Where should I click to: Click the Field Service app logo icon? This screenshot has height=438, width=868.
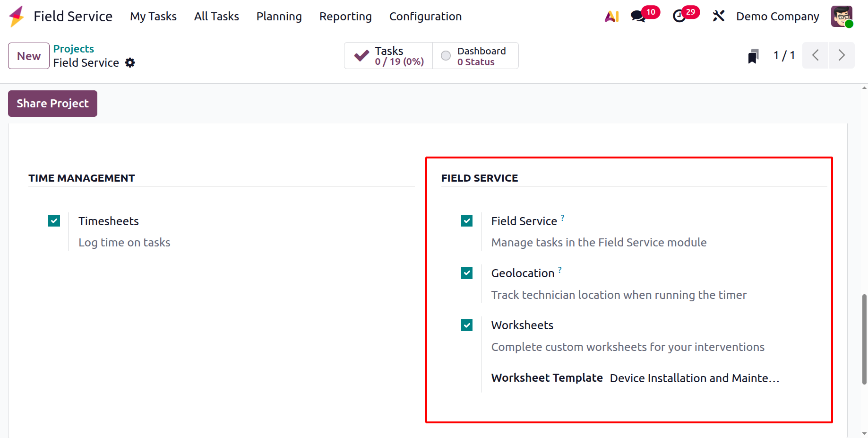pos(17,16)
